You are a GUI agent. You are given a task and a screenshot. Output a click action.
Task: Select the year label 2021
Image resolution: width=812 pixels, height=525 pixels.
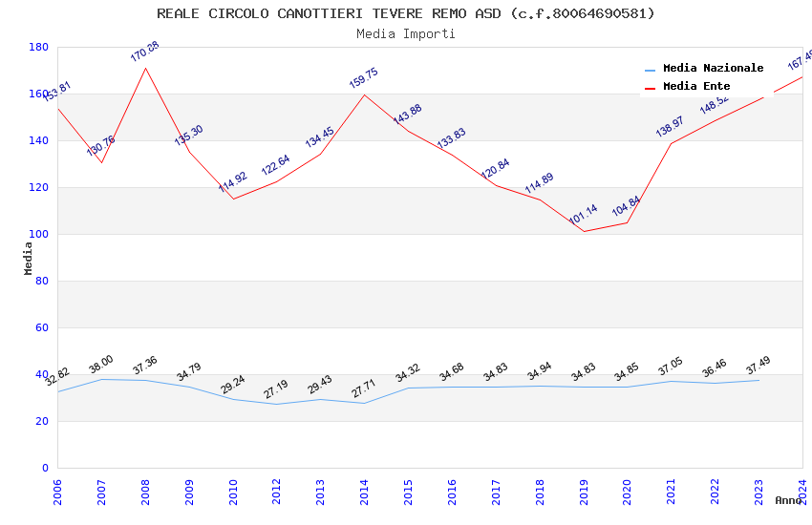672,492
